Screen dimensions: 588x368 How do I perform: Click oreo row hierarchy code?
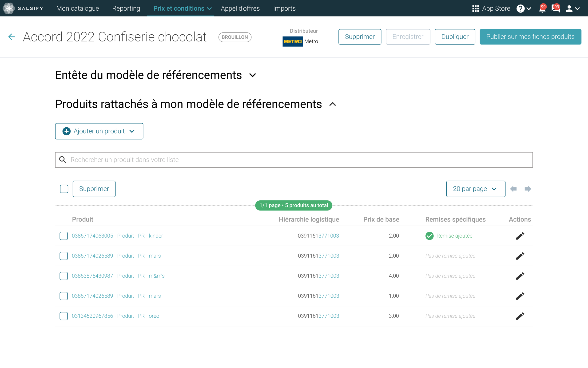[318, 316]
